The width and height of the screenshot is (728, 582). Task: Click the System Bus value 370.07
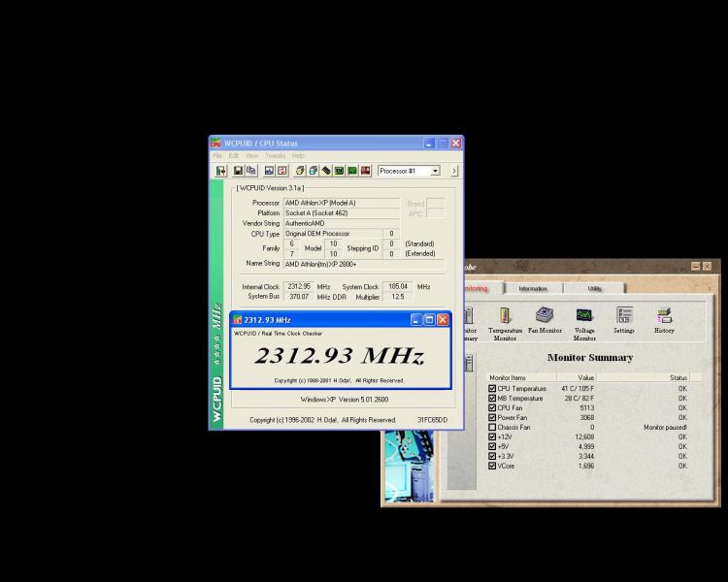[x=299, y=297]
